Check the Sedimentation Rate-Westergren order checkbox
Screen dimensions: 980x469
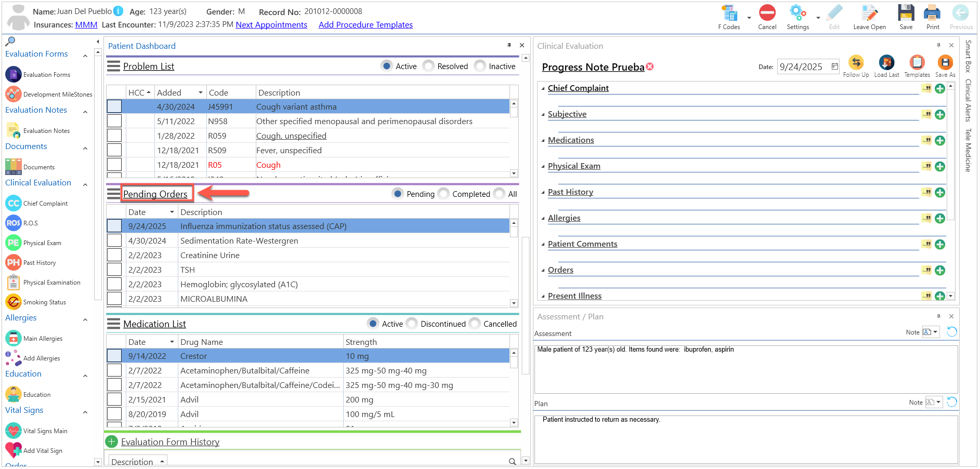tap(114, 240)
